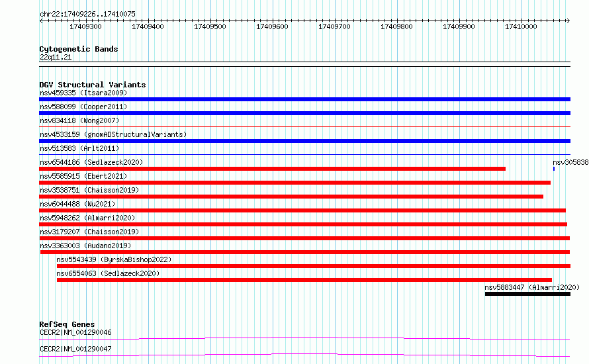Click ruler position 17409300

click(x=85, y=26)
